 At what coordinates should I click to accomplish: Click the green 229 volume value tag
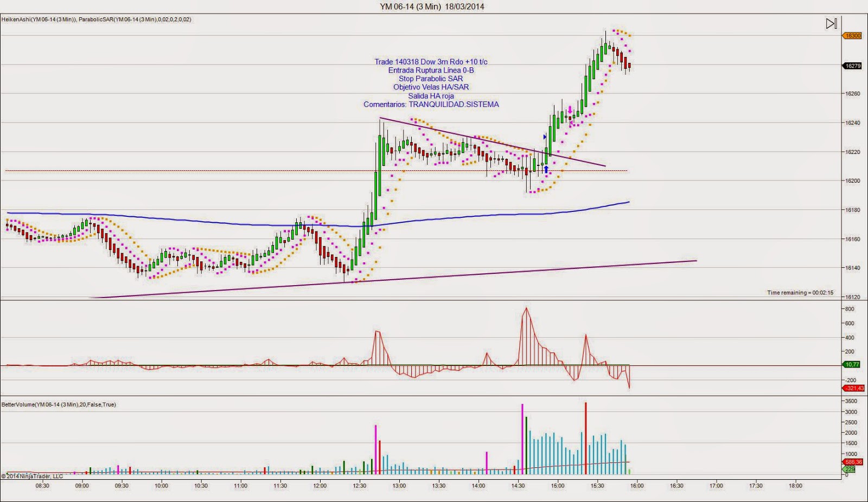(849, 469)
